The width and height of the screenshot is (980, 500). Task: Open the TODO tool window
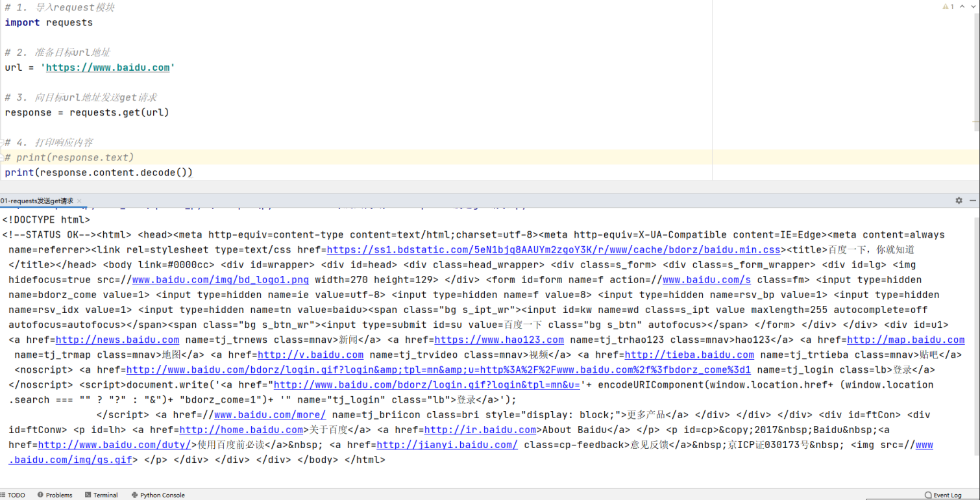pyautogui.click(x=12, y=495)
